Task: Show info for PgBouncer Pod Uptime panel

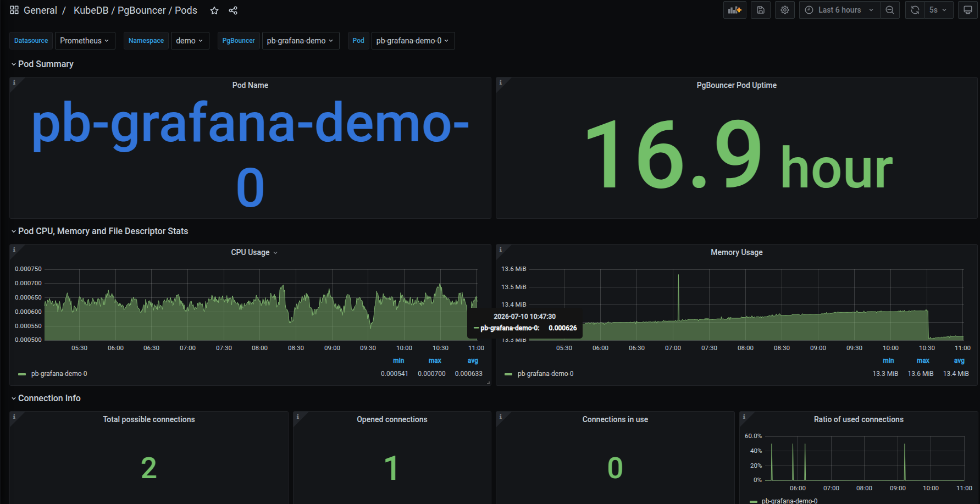Action: tap(500, 82)
